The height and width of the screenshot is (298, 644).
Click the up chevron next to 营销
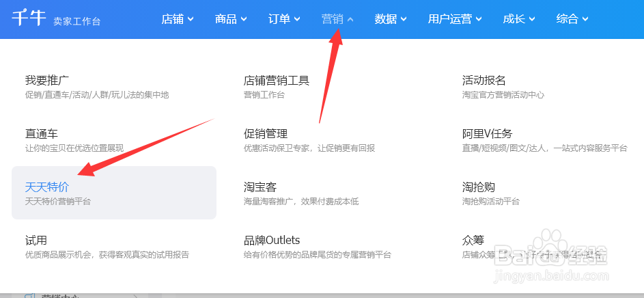click(x=350, y=19)
